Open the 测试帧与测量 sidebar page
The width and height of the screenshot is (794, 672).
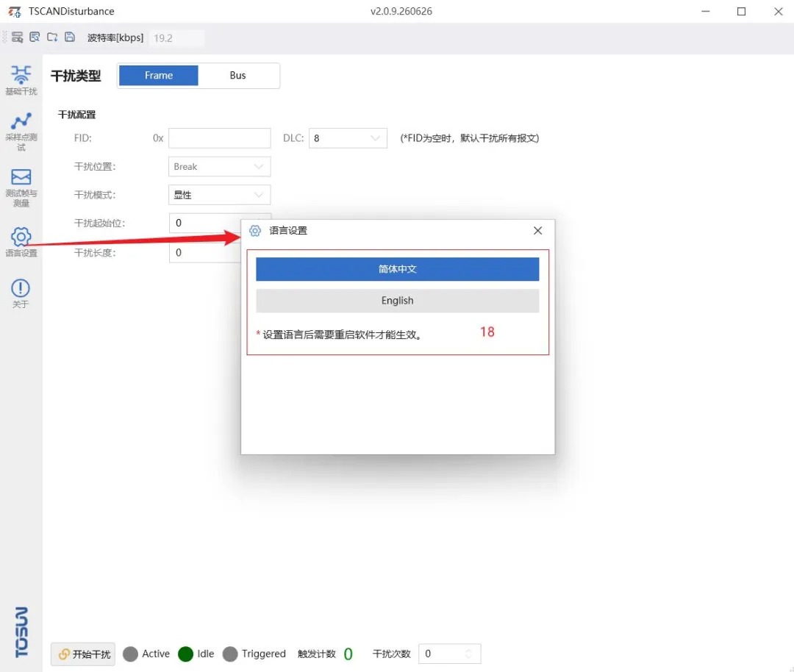tap(21, 188)
